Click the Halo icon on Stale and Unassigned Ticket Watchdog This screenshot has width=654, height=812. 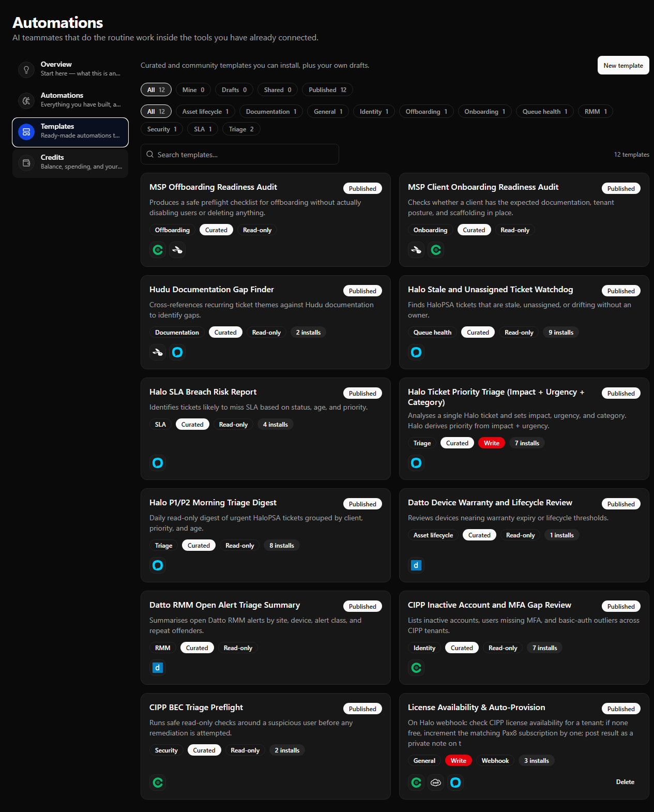pos(416,352)
